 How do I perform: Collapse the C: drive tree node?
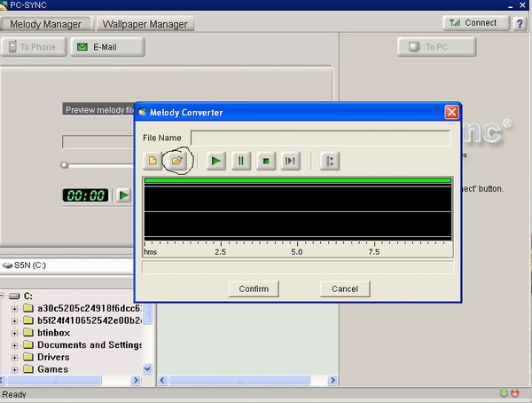tap(2, 296)
